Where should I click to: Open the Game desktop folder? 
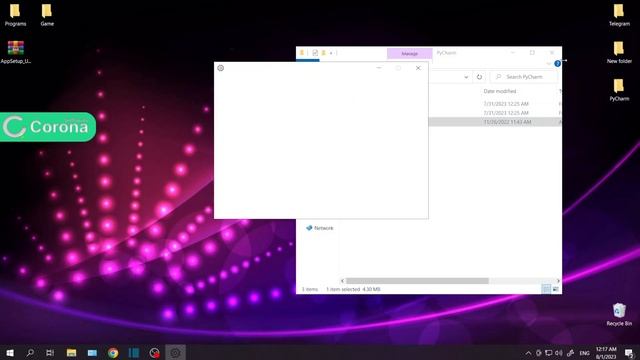click(x=47, y=15)
